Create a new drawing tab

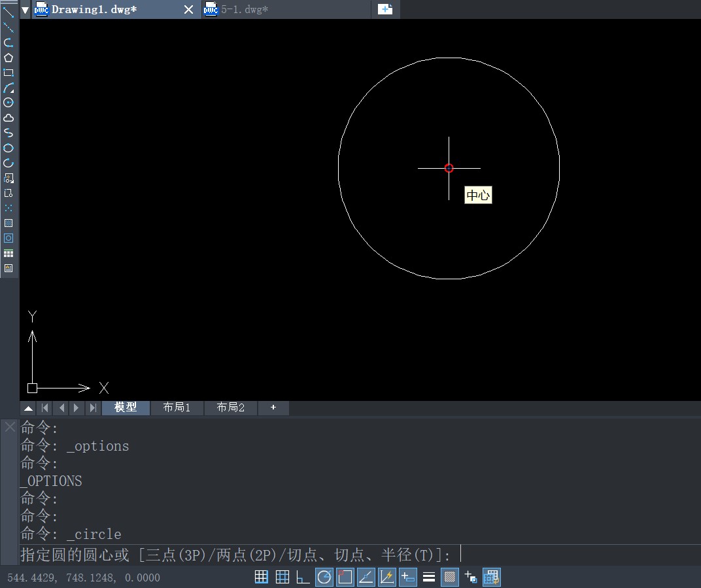[385, 9]
